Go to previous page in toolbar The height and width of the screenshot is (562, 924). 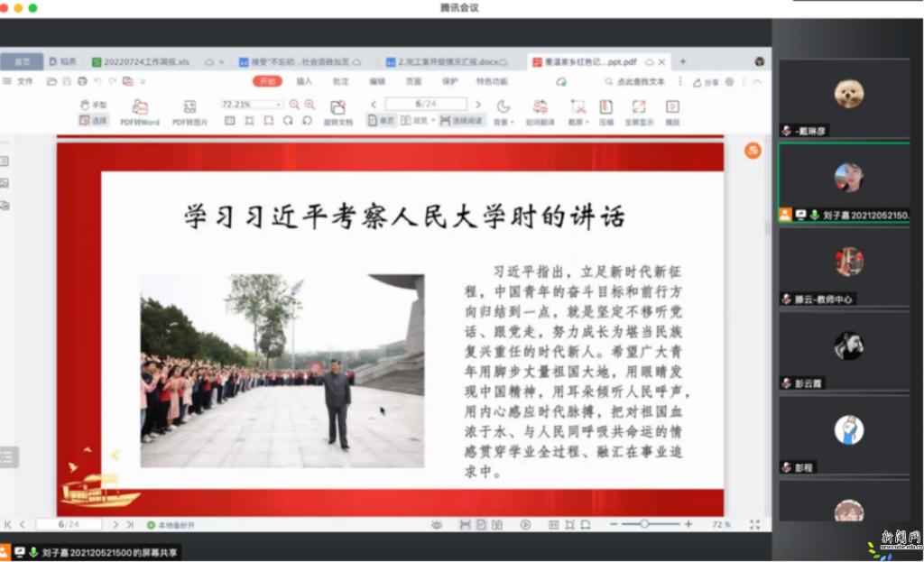coord(374,105)
